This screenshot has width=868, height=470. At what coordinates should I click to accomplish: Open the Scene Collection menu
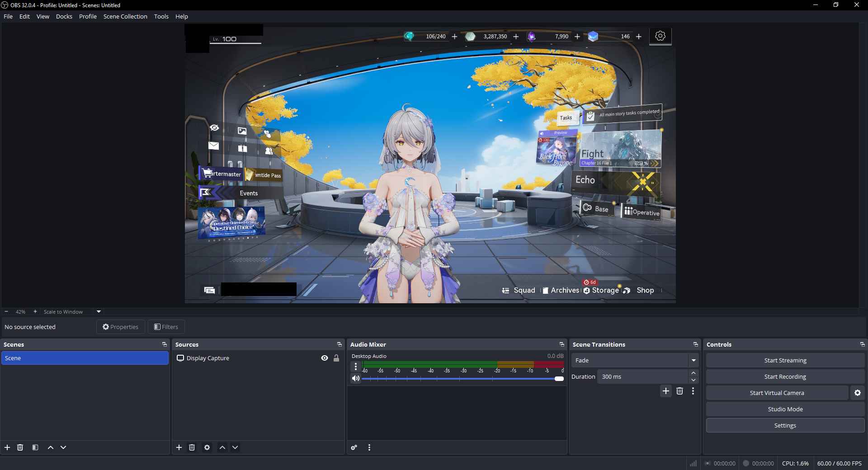(x=125, y=16)
